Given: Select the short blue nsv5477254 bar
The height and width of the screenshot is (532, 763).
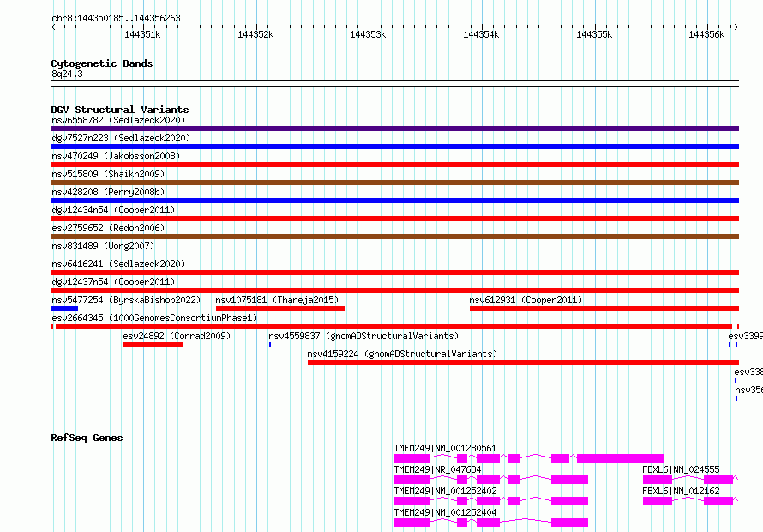Looking at the screenshot, I should pyautogui.click(x=64, y=308).
